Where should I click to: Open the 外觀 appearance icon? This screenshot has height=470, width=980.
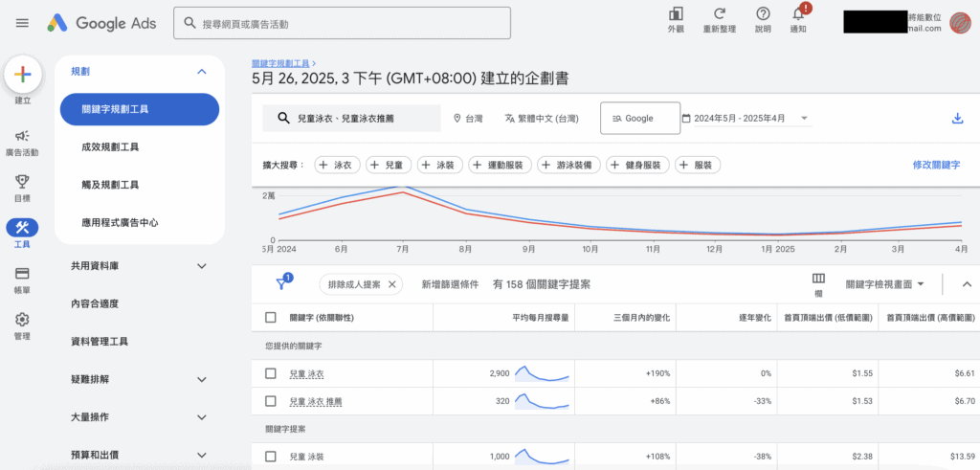coord(676,13)
